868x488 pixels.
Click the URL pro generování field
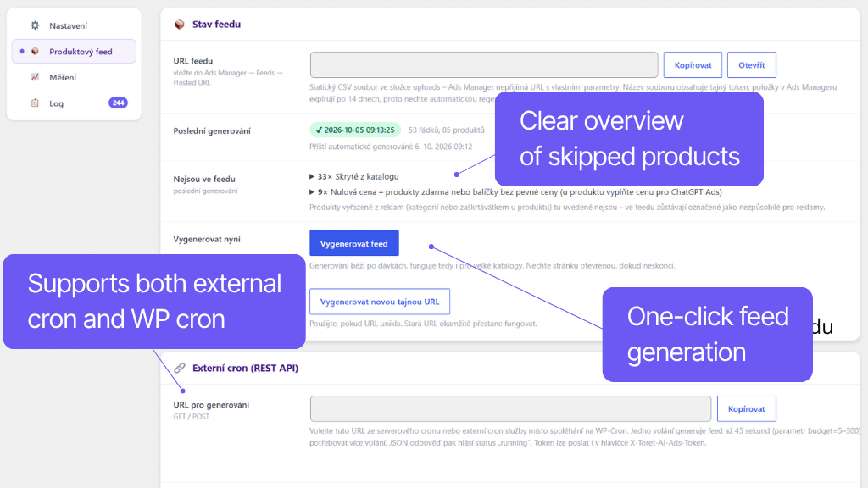click(510, 409)
